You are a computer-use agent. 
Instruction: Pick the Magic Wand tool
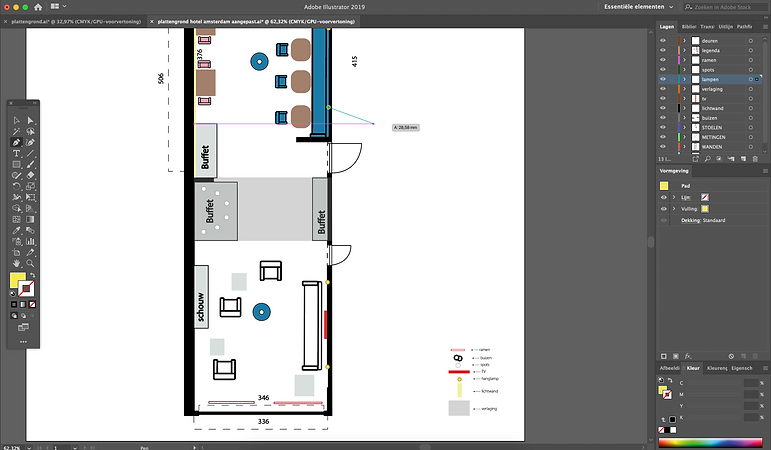(x=16, y=131)
